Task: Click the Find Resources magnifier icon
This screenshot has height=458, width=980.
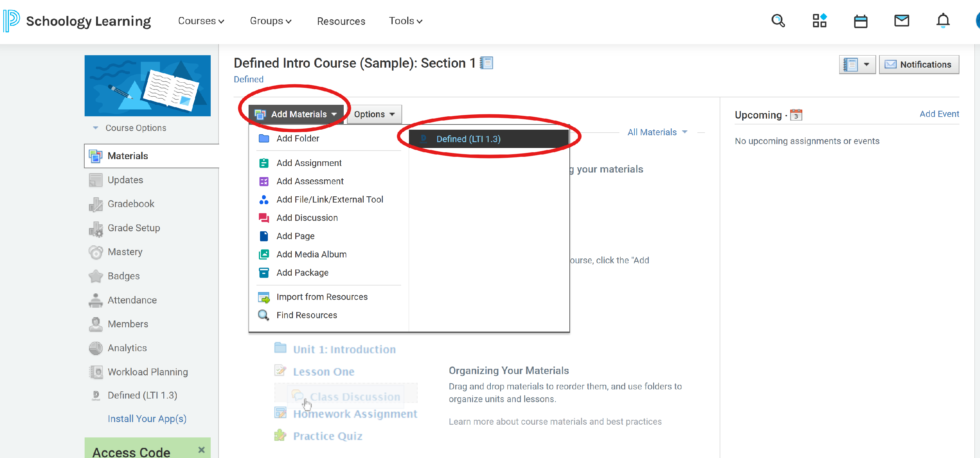Action: tap(263, 315)
